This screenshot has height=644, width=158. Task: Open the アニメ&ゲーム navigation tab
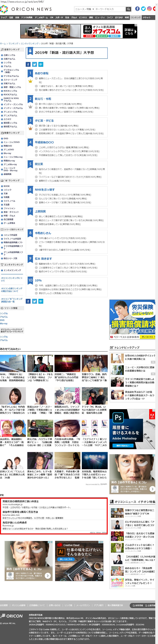[41, 18]
